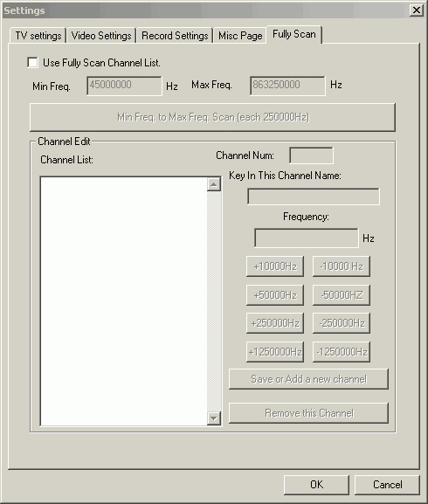428x504 pixels.
Task: Click the +250000Hz button
Action: [x=275, y=322]
